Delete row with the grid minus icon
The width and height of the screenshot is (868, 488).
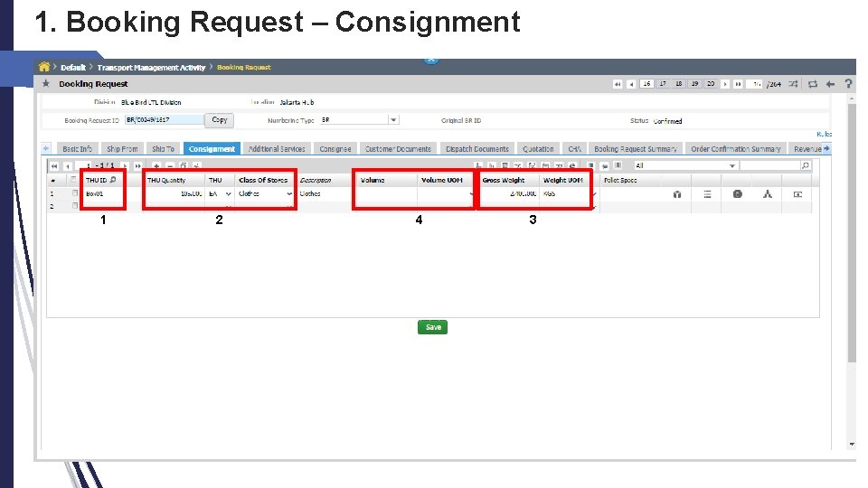[170, 166]
